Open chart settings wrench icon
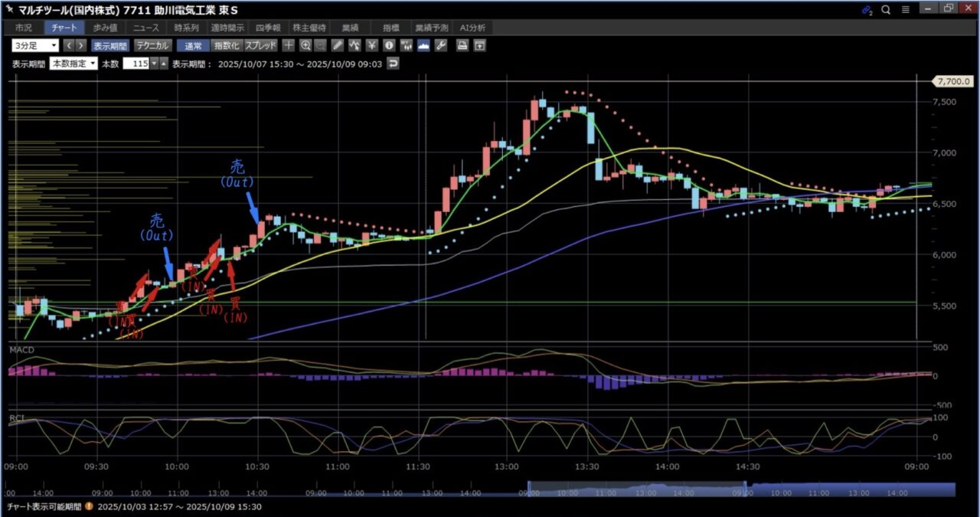The height and width of the screenshot is (517, 980). [440, 46]
